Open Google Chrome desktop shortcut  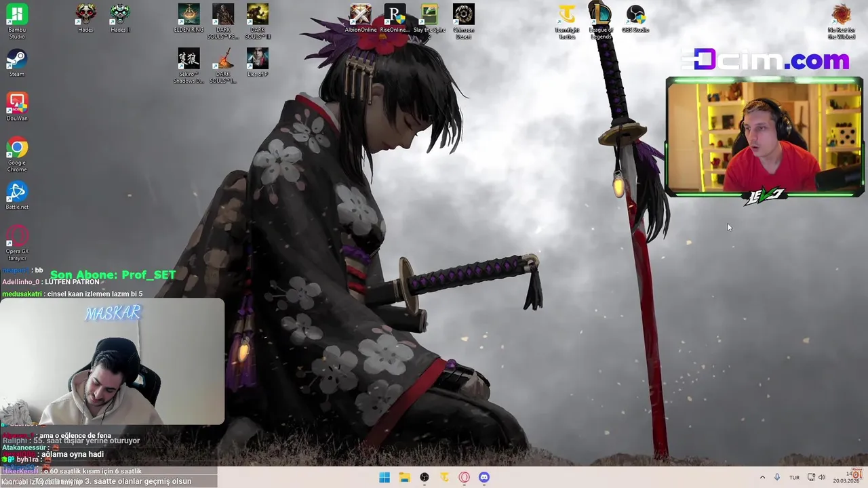tap(17, 155)
